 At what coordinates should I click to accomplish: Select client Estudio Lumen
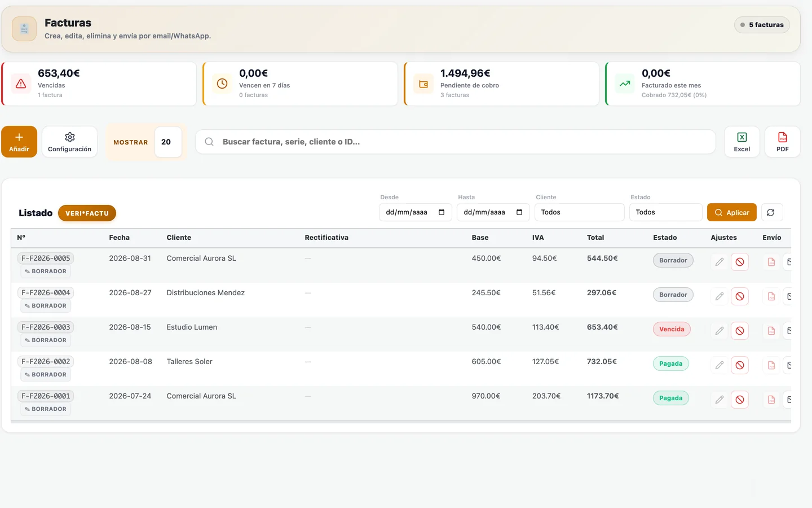tap(192, 327)
